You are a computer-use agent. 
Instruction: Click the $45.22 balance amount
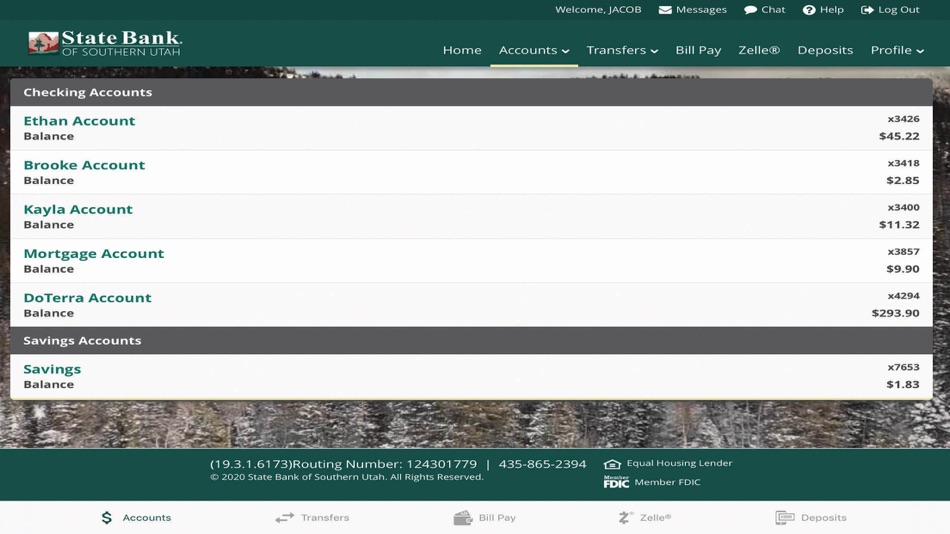(x=899, y=136)
